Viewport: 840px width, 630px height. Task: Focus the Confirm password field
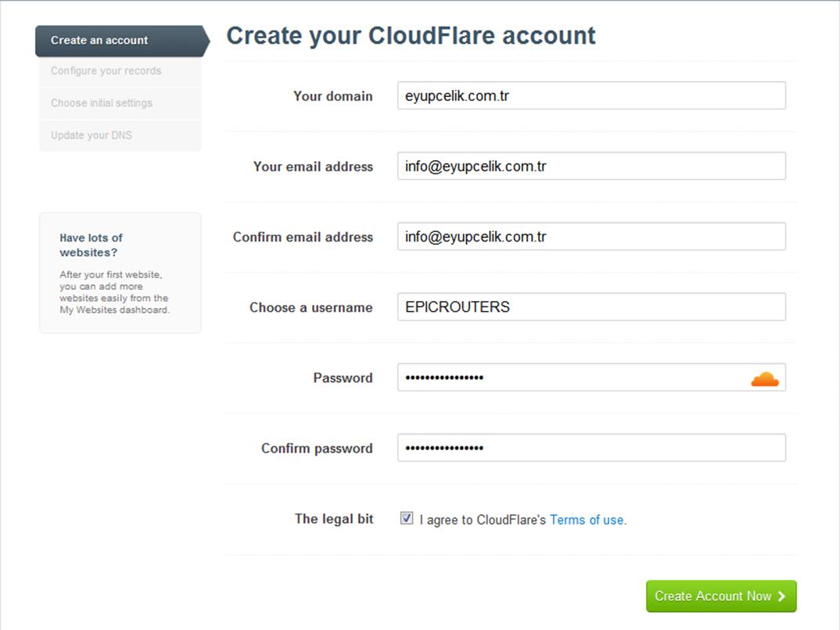(591, 447)
